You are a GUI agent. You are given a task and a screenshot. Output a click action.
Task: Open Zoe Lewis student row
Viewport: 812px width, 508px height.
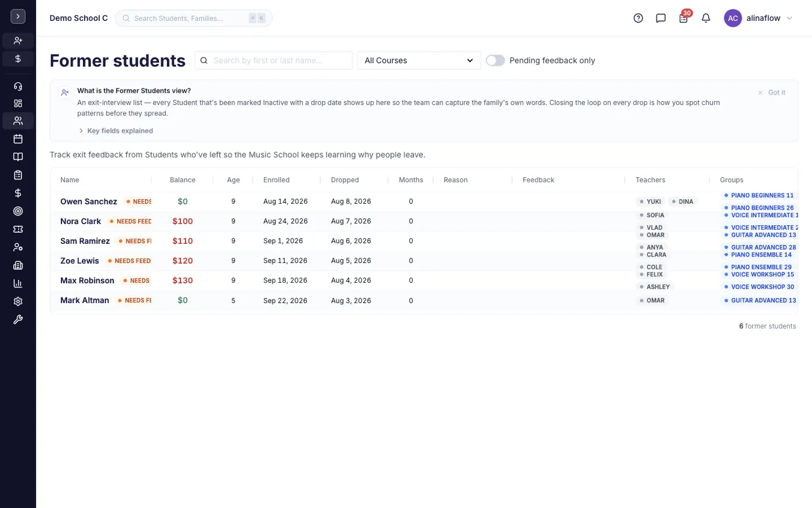[x=424, y=261]
